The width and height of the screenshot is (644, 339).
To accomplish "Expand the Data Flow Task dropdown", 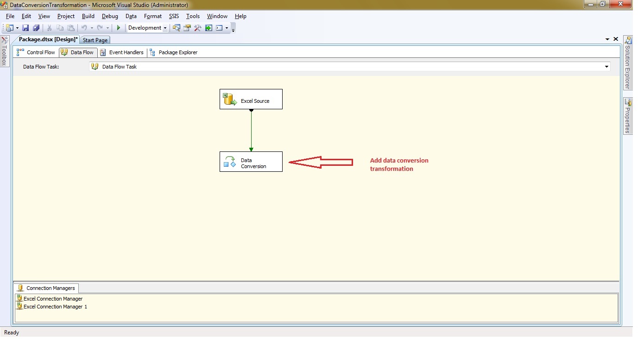I will click(606, 67).
